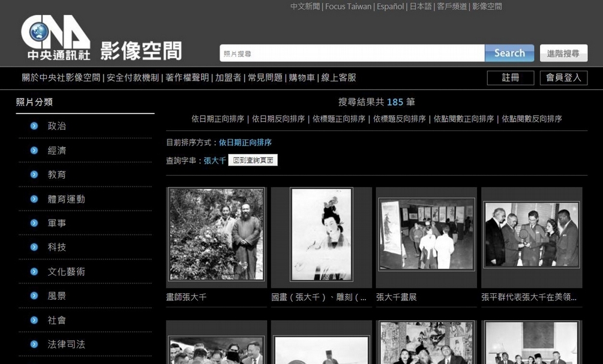Open 關於中央社影像空間 page
The image size is (603, 364).
pos(61,77)
